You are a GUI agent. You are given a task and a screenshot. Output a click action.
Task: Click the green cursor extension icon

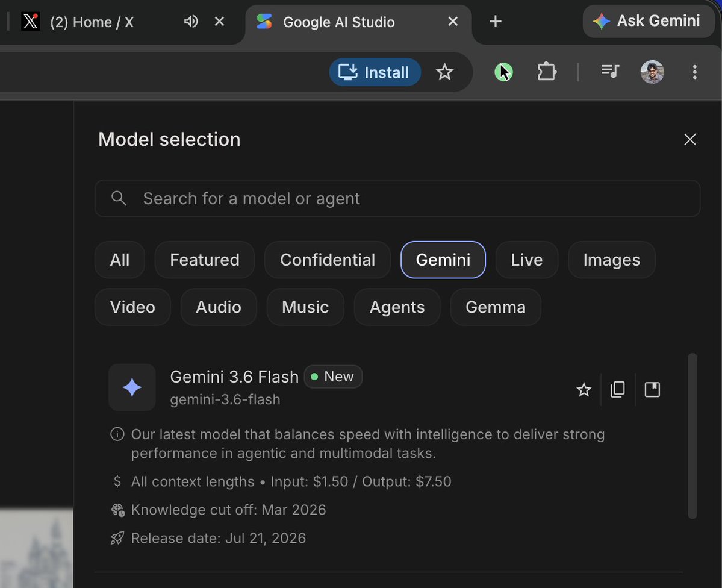click(503, 72)
